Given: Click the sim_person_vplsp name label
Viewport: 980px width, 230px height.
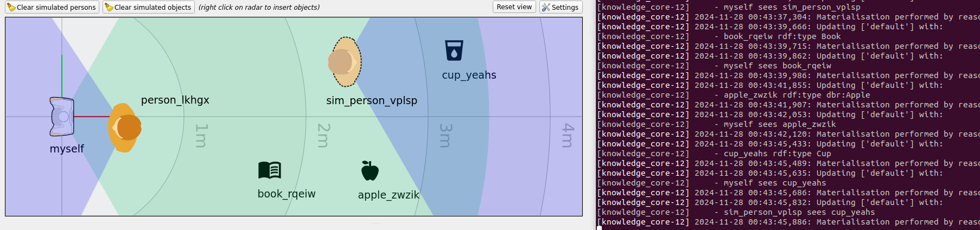Looking at the screenshot, I should click(372, 101).
